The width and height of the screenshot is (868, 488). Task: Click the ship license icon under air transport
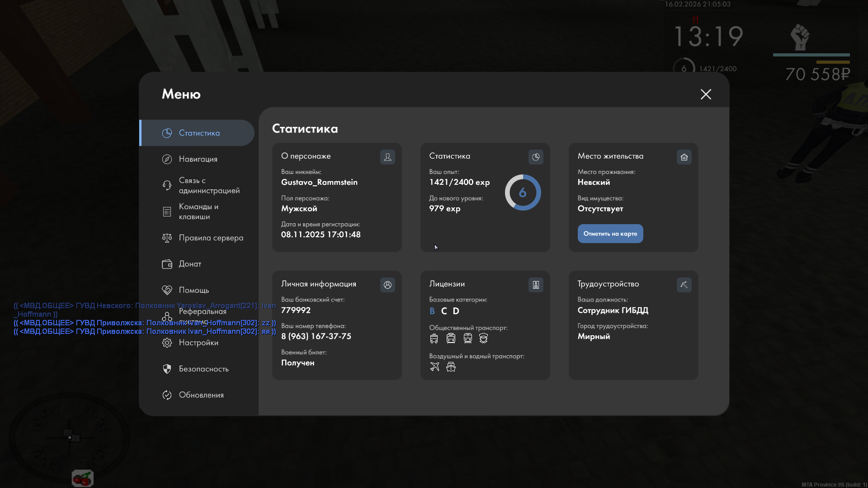click(451, 367)
